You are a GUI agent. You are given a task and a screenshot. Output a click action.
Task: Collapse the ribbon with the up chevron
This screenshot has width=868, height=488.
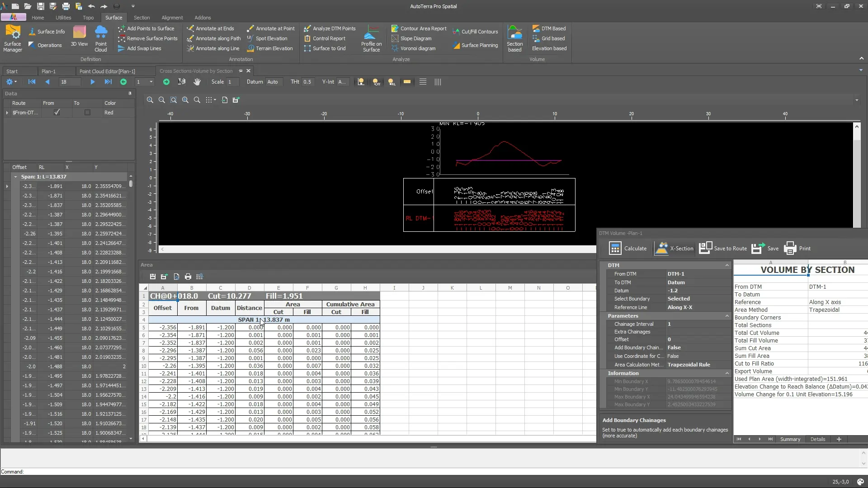(861, 59)
